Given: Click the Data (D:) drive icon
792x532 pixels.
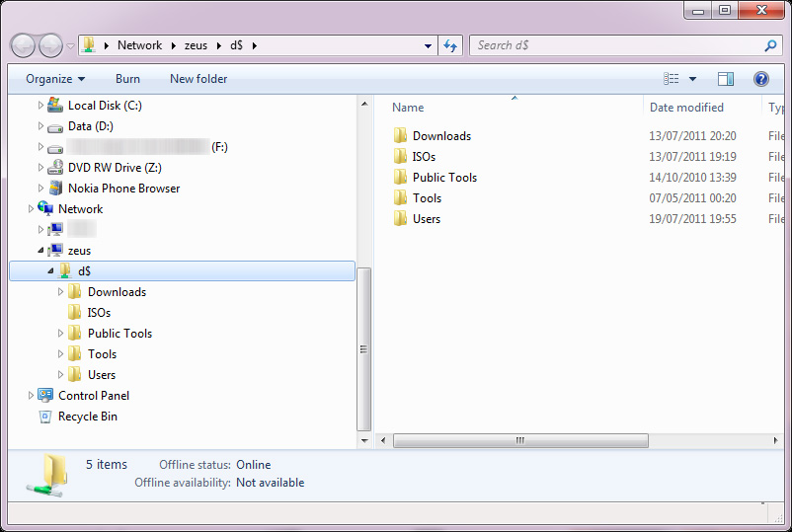Looking at the screenshot, I should click(x=55, y=127).
